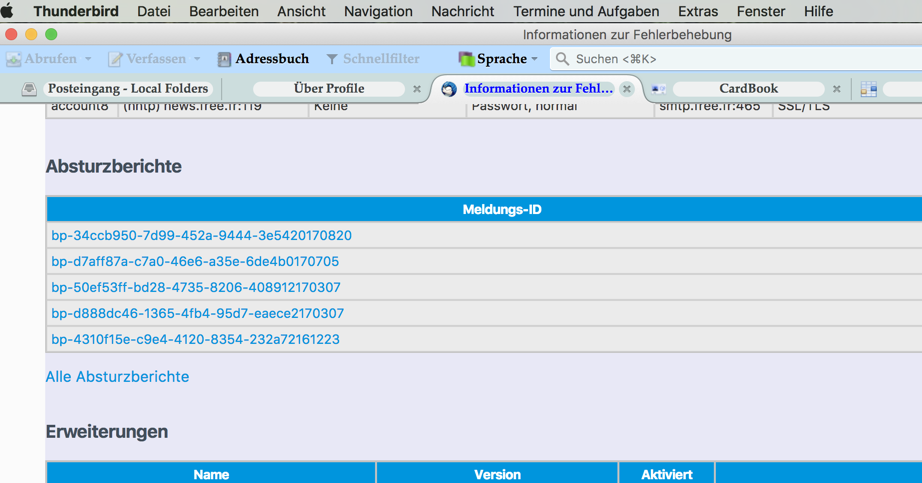Image resolution: width=922 pixels, height=483 pixels.
Task: Click the Posteingang inbox tray icon
Action: coord(29,89)
